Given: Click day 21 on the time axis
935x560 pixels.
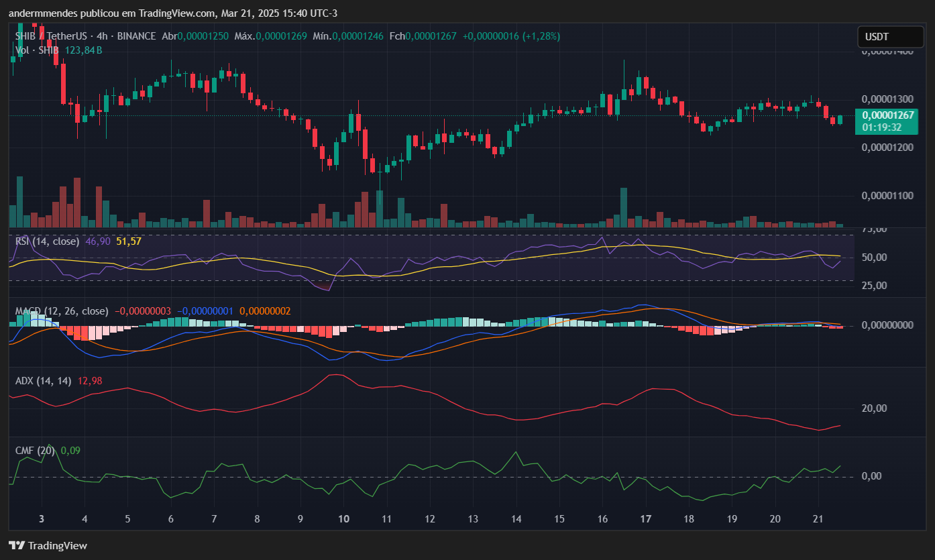Looking at the screenshot, I should click(x=818, y=519).
